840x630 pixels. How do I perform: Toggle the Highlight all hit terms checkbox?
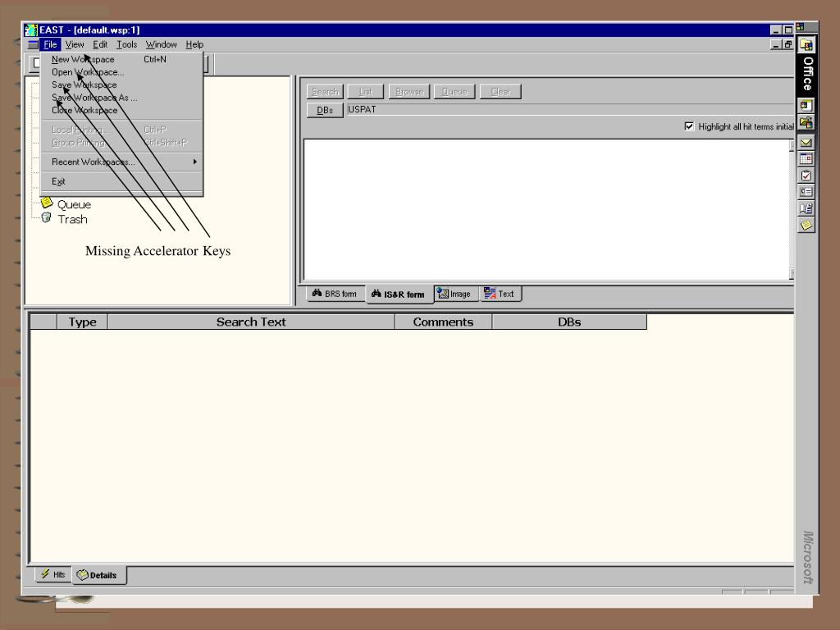pyautogui.click(x=689, y=126)
